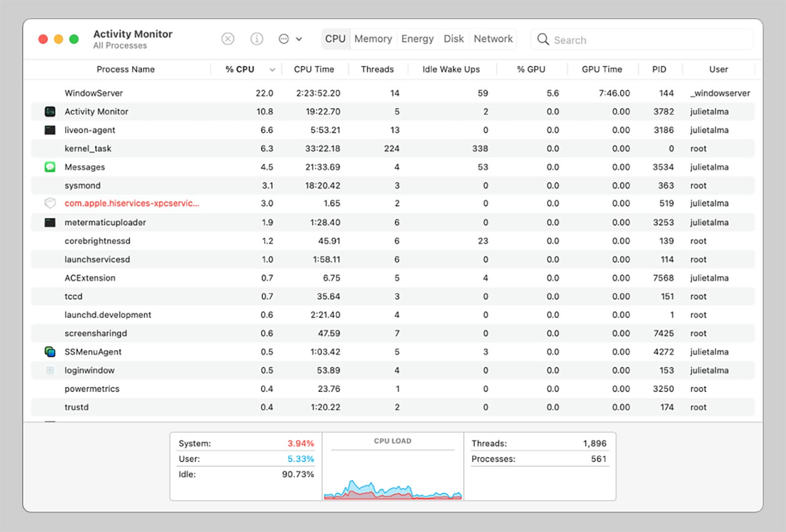This screenshot has height=532, width=786.
Task: Select the corebrightnessd process
Action: 393,241
